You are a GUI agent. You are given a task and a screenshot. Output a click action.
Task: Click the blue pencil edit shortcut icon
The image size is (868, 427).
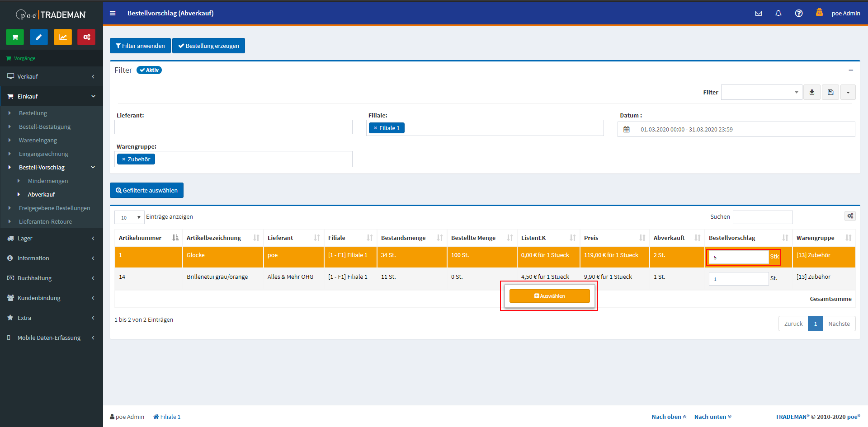click(39, 37)
